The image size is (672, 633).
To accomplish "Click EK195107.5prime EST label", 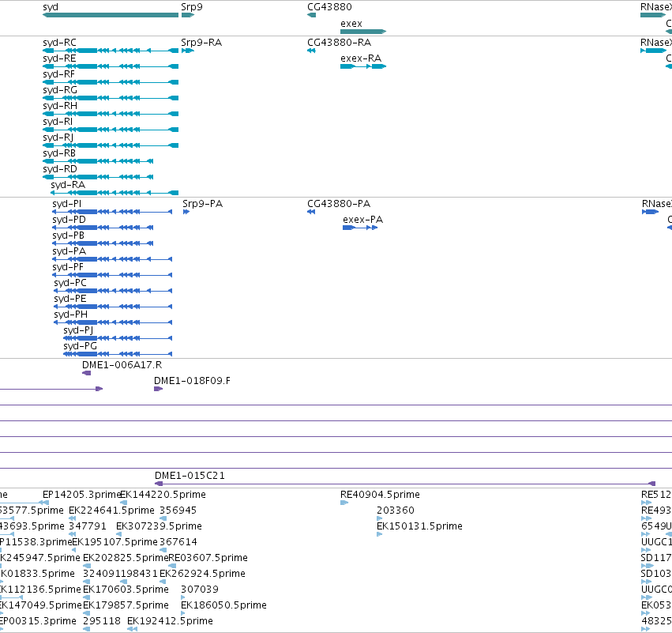I will pos(115,542).
